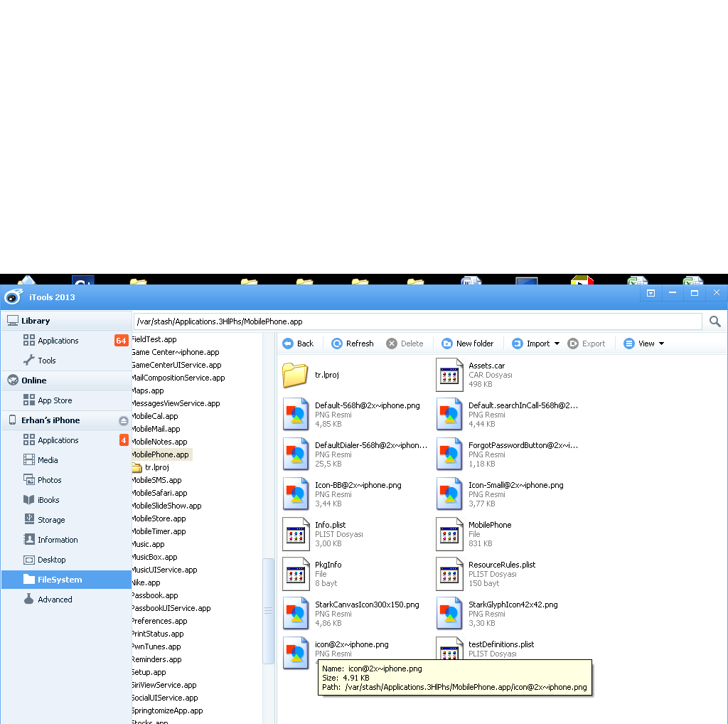
Task: Click the search magnifier icon
Action: coord(715,321)
